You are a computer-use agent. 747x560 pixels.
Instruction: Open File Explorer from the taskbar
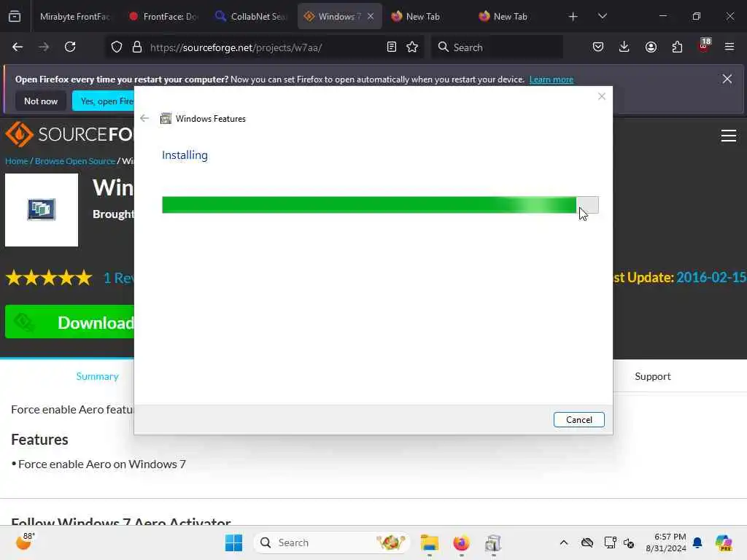click(429, 542)
